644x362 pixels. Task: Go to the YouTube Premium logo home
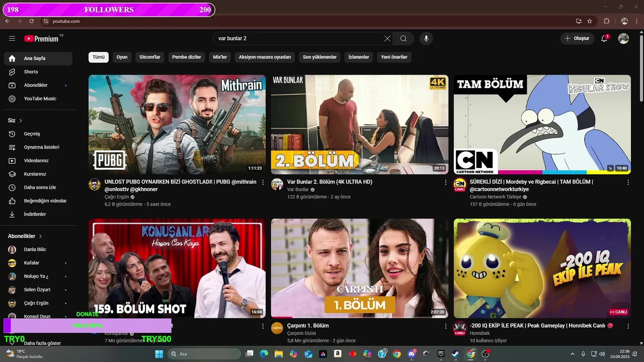pyautogui.click(x=41, y=39)
